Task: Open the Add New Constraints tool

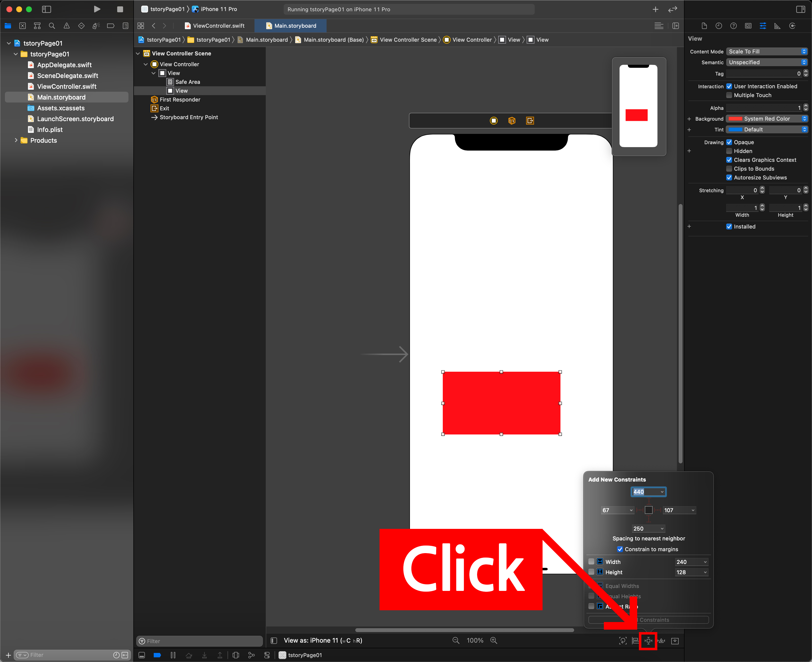Action: tap(648, 641)
